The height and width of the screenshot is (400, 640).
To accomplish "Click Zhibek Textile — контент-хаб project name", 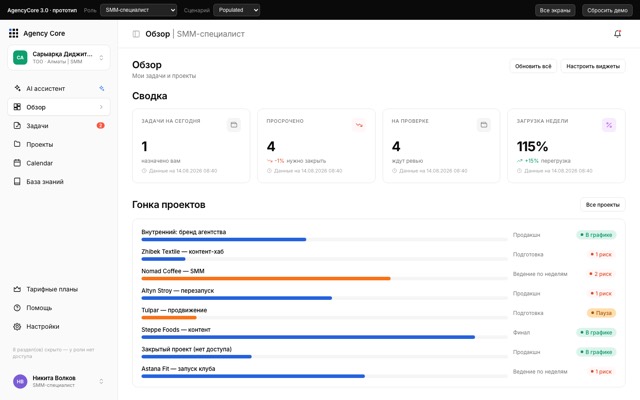I will [x=182, y=251].
